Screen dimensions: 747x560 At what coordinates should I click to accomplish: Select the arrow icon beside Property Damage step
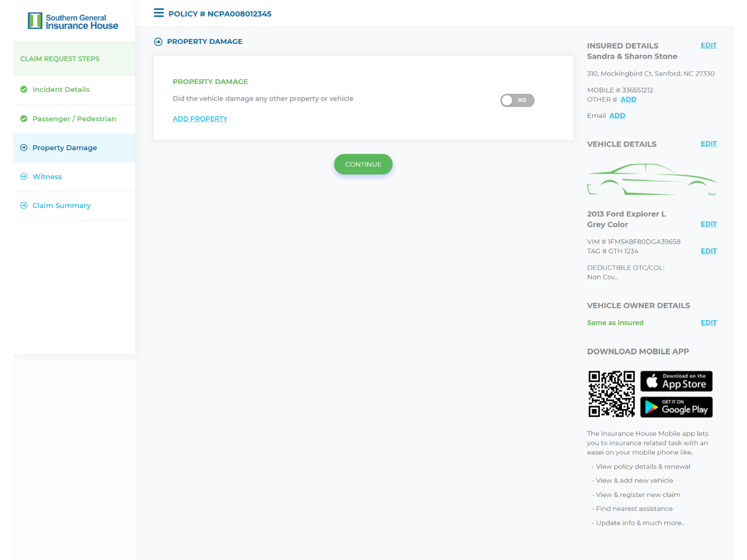click(23, 147)
